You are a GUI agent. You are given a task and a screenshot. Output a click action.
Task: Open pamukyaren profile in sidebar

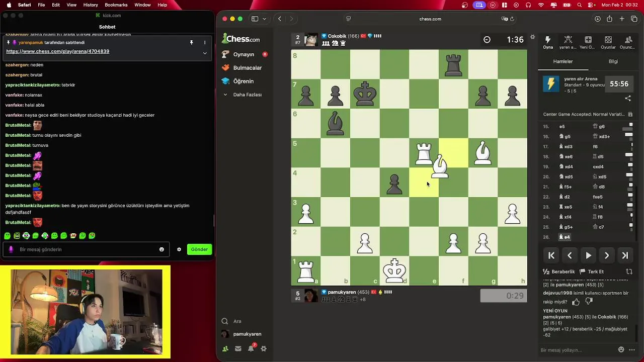point(242,334)
